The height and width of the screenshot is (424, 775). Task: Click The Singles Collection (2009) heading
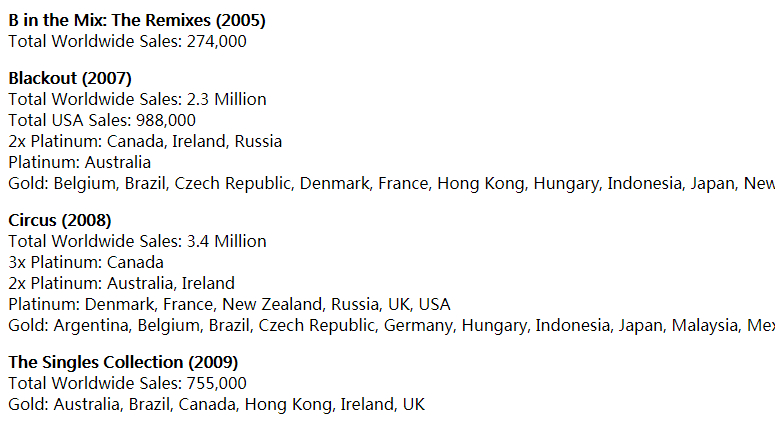[123, 362]
